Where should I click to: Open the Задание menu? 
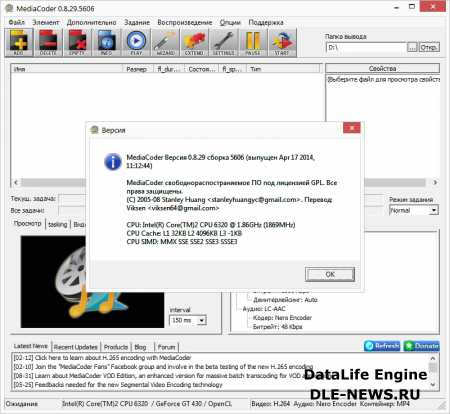137,22
